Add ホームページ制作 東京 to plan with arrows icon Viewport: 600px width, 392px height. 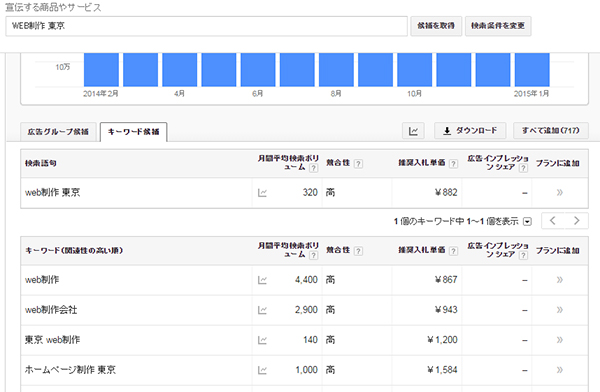559,370
